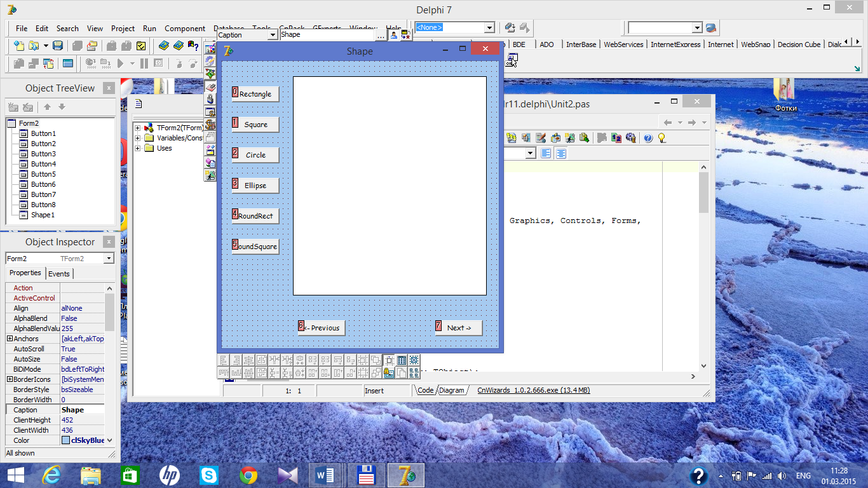The image size is (868, 488).
Task: Open the Object Inspector component selector
Action: (109, 259)
